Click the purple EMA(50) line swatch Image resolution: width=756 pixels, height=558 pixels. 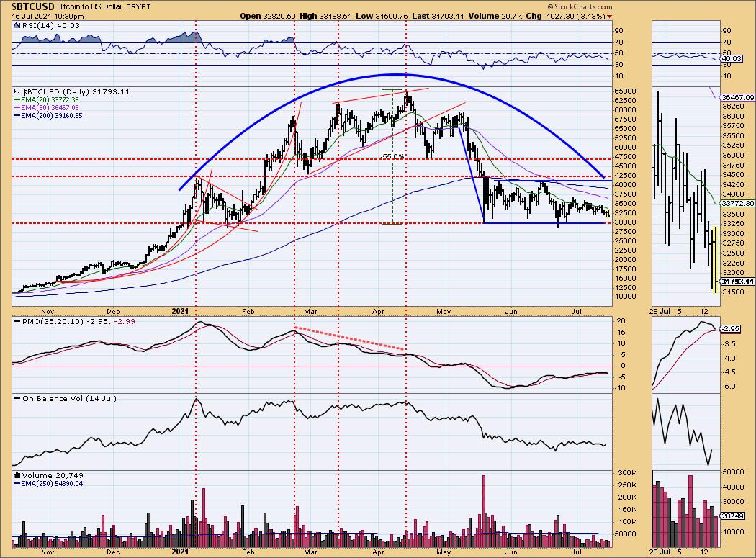click(x=17, y=107)
